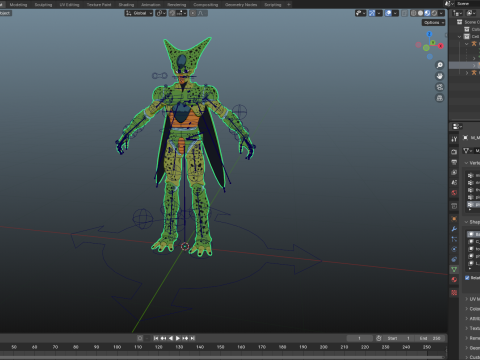
Task: Toggle proportional editing
Action: (x=193, y=13)
